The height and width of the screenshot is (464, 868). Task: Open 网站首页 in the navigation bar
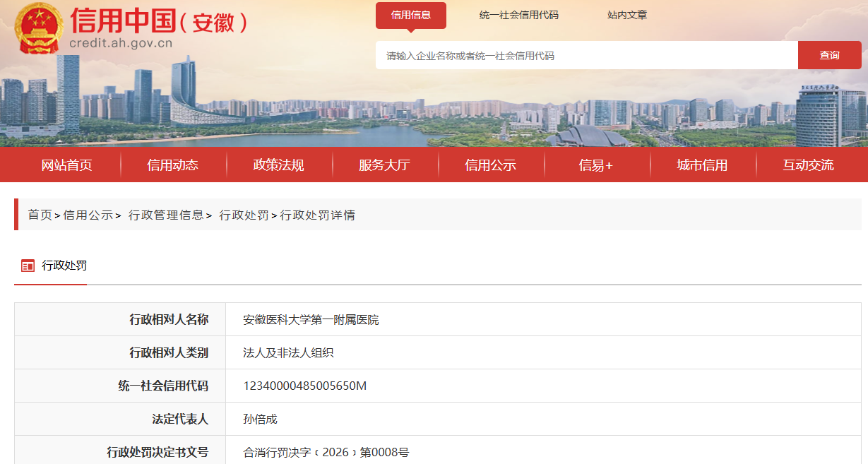point(67,165)
